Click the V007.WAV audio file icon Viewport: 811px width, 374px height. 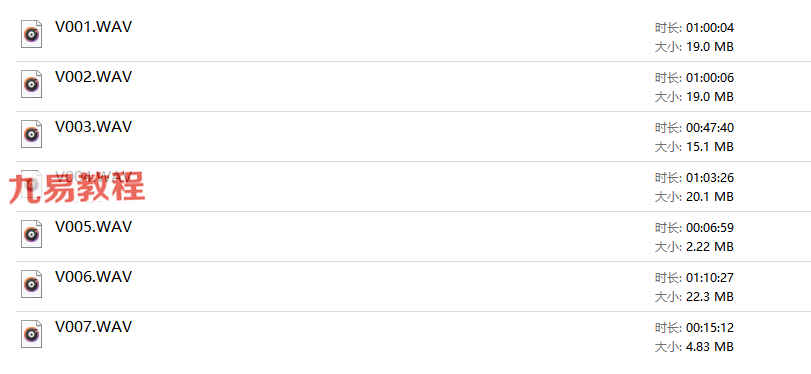click(x=32, y=334)
